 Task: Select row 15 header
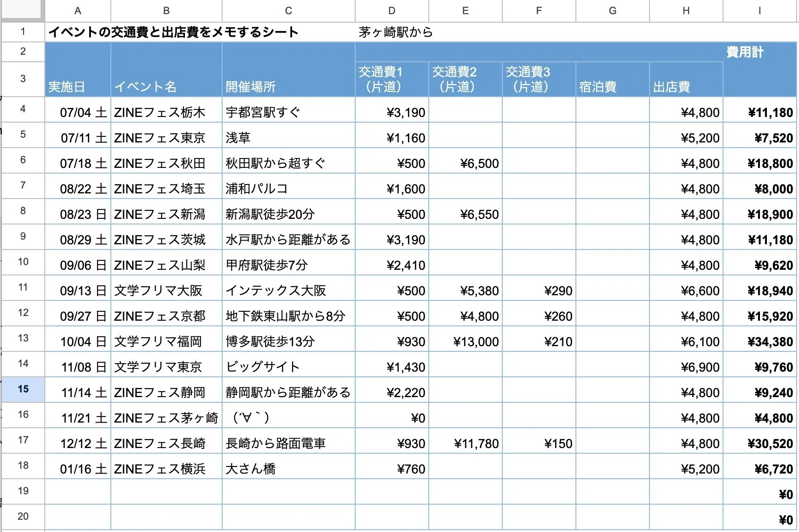pos(23,389)
